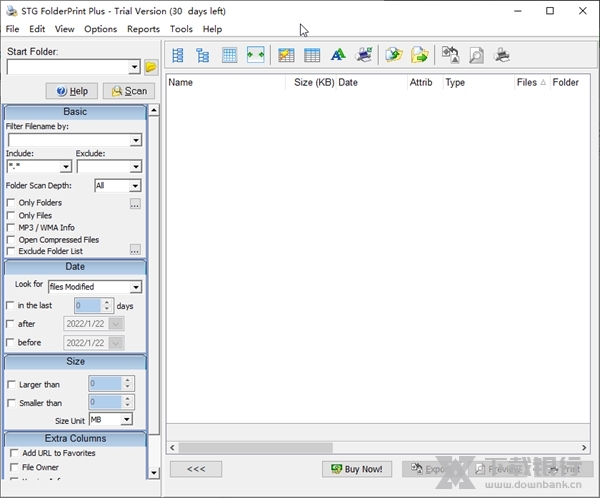Screen dimensions: 600x498
Task: Expand the Include pattern dropdown
Action: pos(66,167)
